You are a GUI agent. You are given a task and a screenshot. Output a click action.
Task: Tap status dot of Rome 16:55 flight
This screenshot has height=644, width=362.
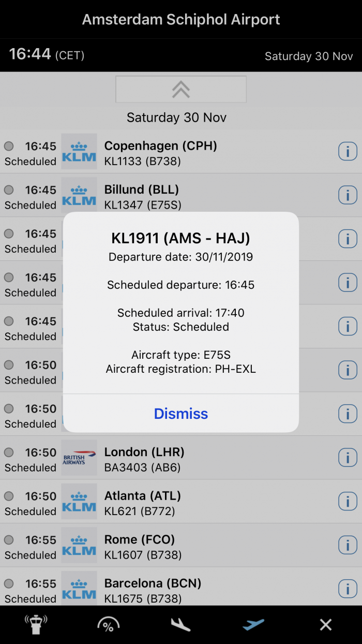[9, 540]
